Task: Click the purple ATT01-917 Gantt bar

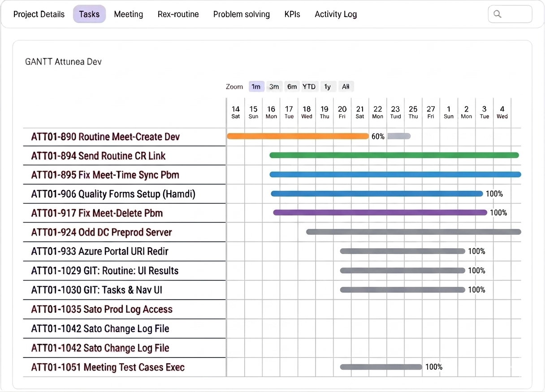Action: click(x=380, y=213)
